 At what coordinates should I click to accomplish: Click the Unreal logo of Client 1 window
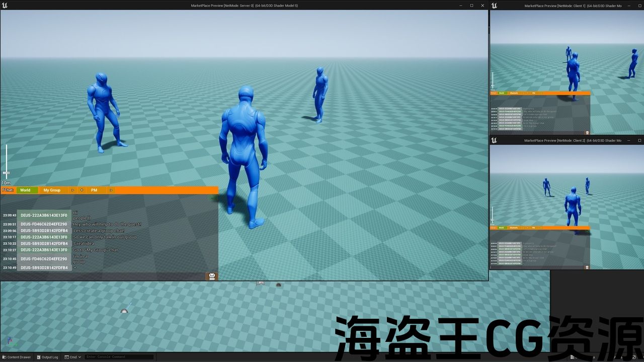pos(495,6)
